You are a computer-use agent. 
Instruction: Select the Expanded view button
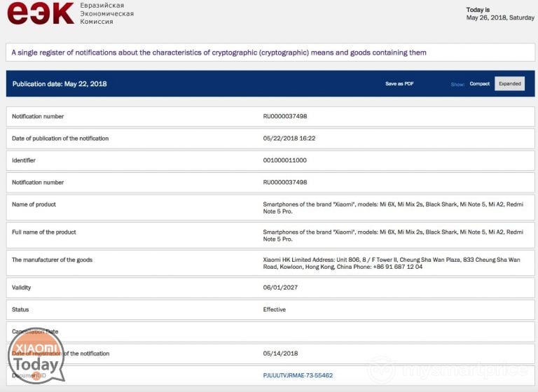click(x=509, y=84)
